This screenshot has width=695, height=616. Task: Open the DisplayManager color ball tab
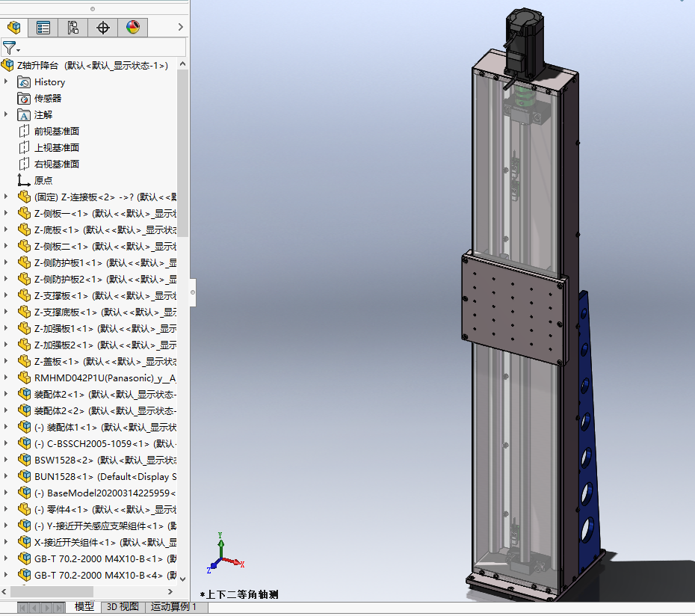click(x=132, y=28)
